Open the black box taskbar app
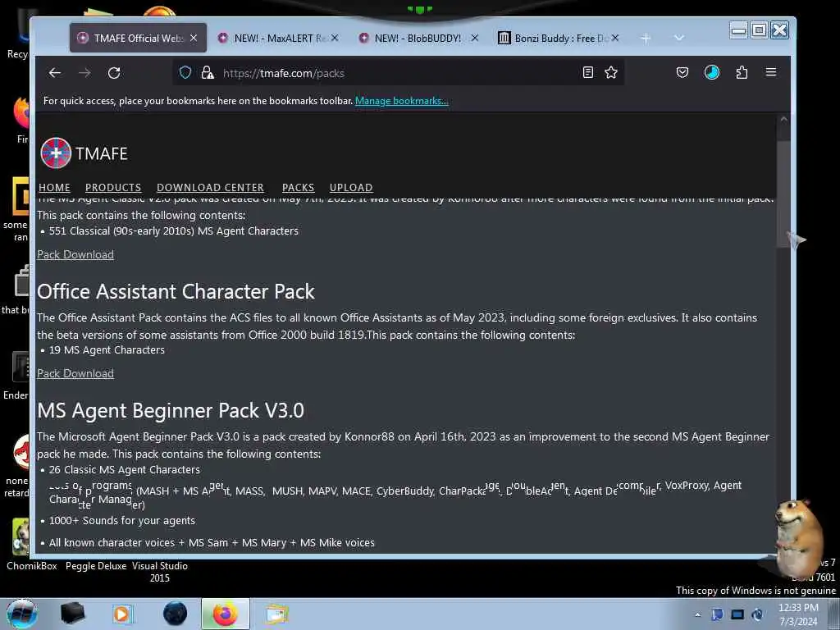This screenshot has height=630, width=840. click(72, 614)
